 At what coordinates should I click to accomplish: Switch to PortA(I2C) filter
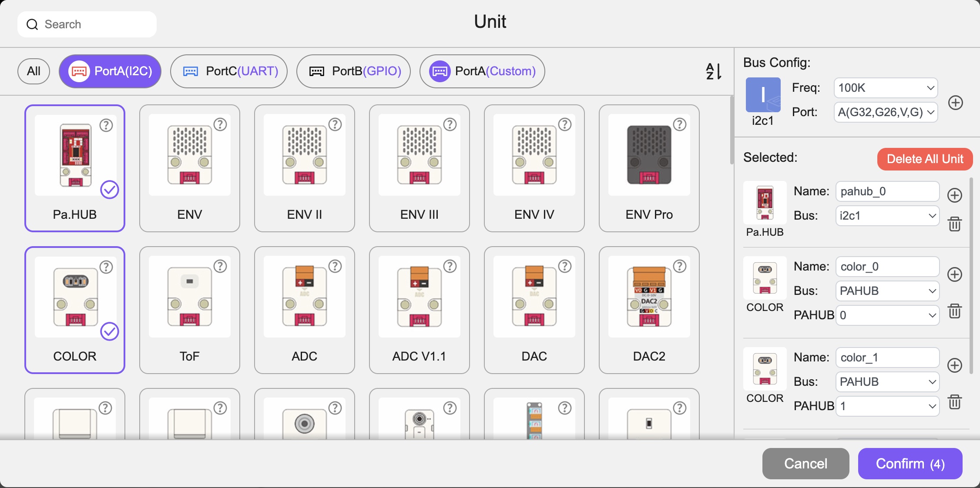coord(110,71)
